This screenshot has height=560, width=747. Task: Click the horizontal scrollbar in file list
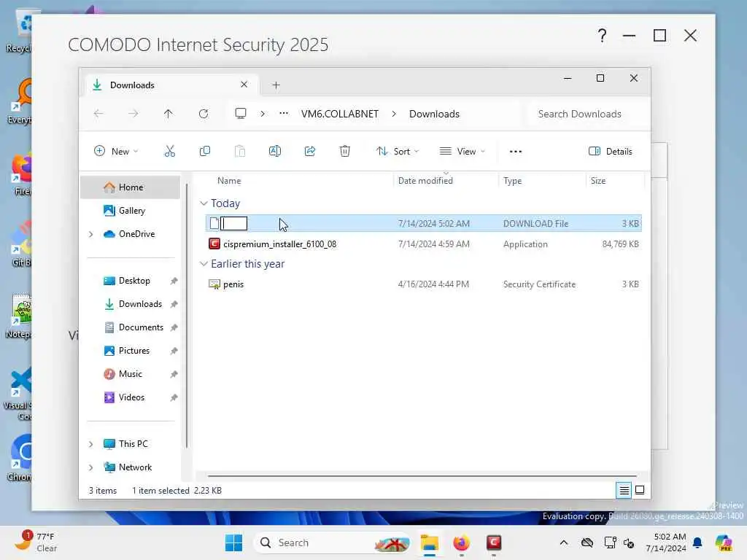pyautogui.click(x=422, y=475)
